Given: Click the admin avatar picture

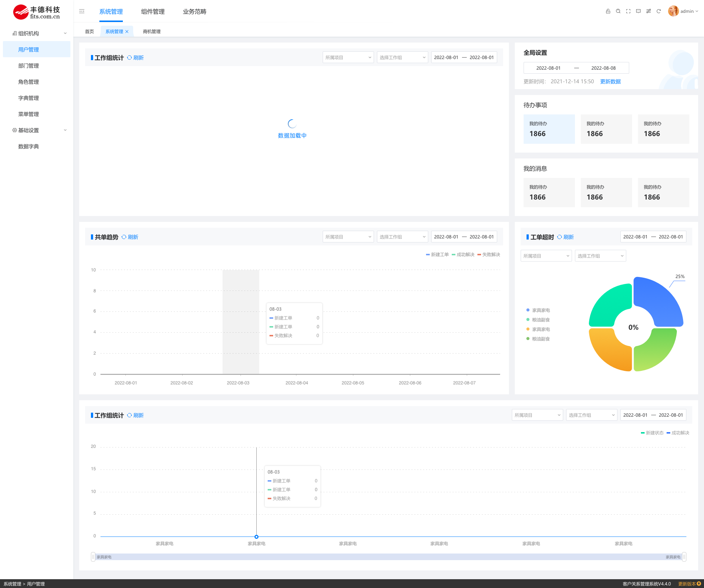Looking at the screenshot, I should coord(673,11).
